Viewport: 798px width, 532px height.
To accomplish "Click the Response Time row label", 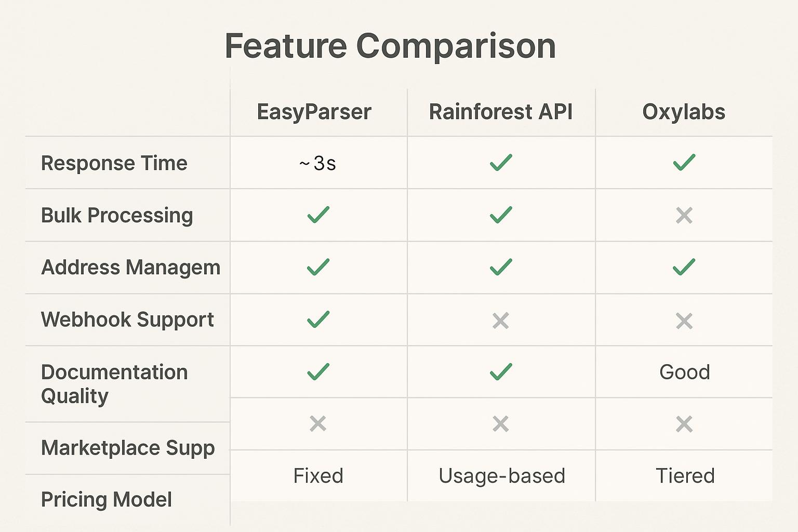I will (114, 163).
